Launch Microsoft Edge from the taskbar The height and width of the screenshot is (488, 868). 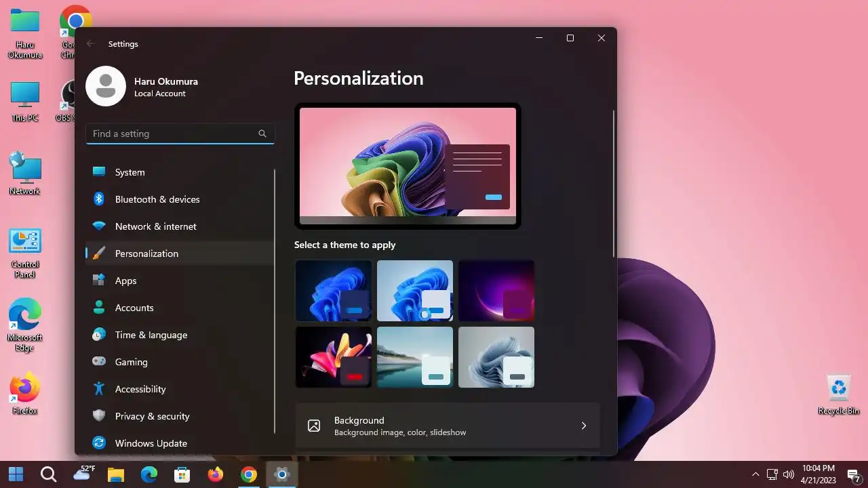pos(149,474)
